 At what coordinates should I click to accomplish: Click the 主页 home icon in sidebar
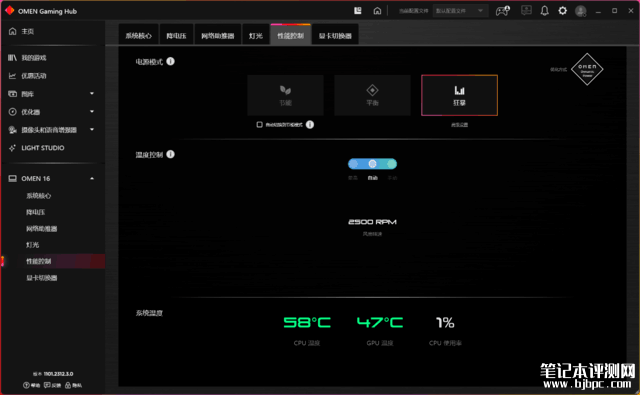click(x=12, y=31)
